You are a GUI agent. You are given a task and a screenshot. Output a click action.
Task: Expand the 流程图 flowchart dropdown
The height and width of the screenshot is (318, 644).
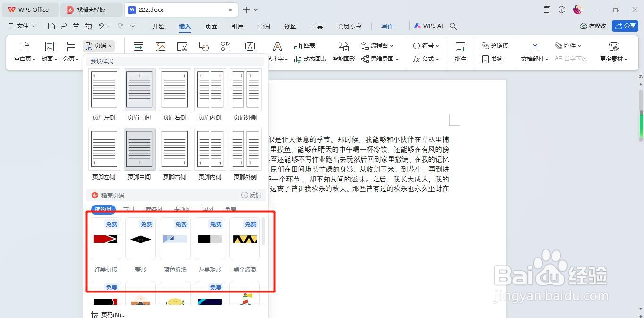coord(379,45)
